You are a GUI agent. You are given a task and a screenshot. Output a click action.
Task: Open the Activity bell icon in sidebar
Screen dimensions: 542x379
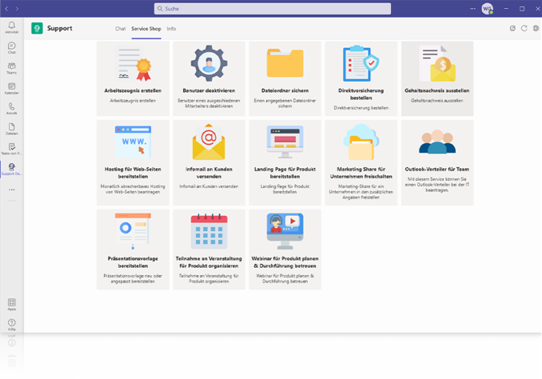click(11, 27)
